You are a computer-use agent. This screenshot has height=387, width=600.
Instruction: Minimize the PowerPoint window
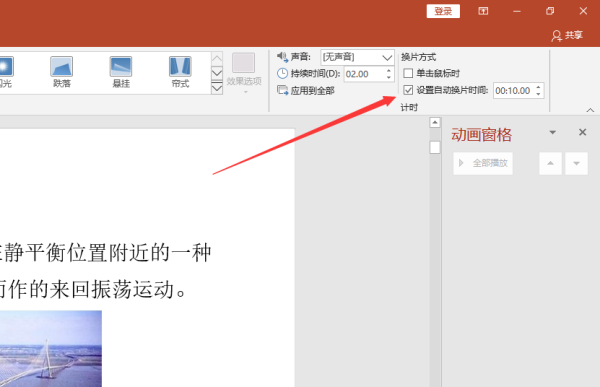[x=517, y=11]
